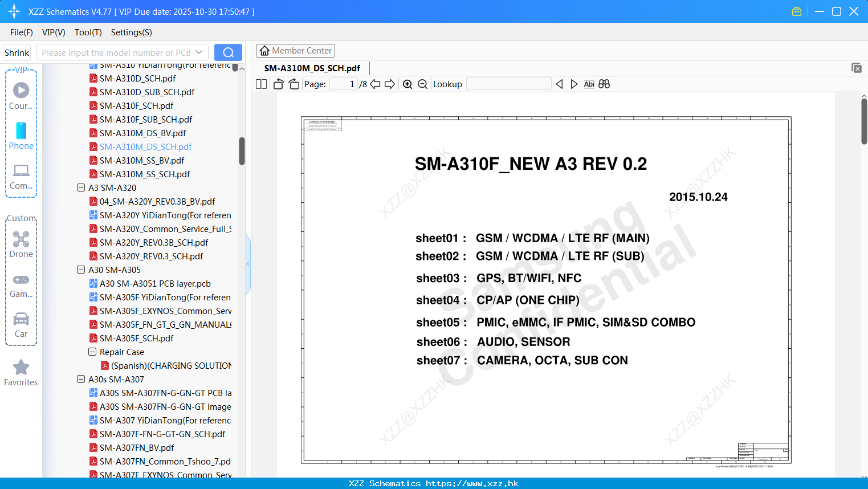Click the Shrink button
This screenshot has height=489, width=868.
point(17,52)
